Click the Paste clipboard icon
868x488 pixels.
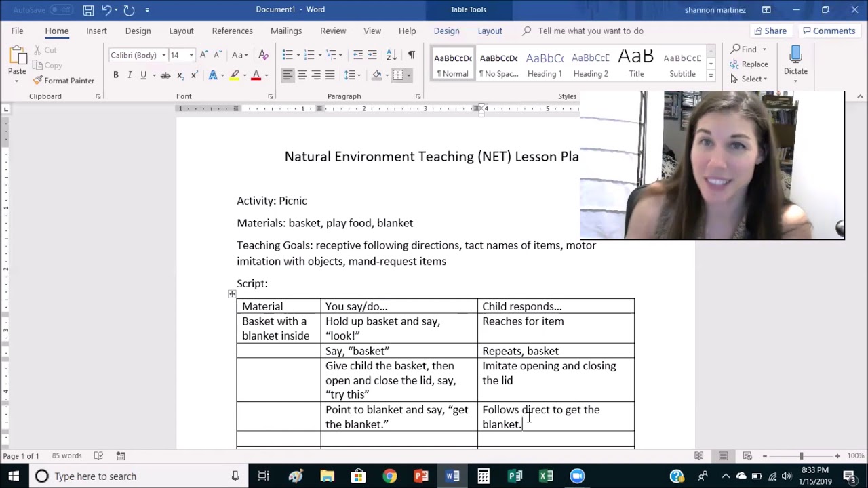click(17, 56)
